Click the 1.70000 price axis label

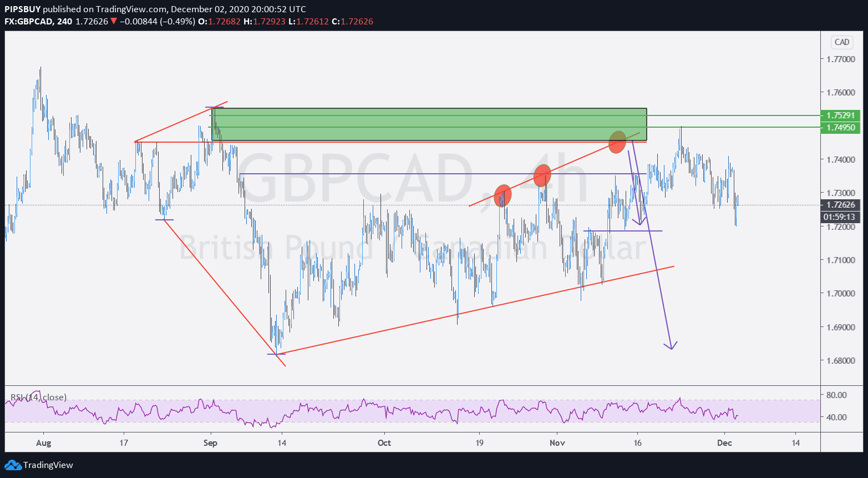coord(841,293)
